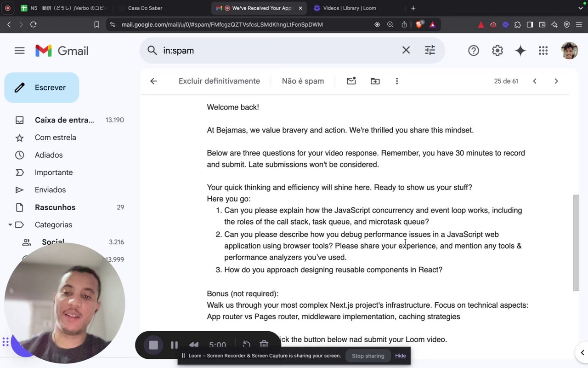Open zoom magnifier icon in address bar
The image size is (588, 368).
pos(390,24)
